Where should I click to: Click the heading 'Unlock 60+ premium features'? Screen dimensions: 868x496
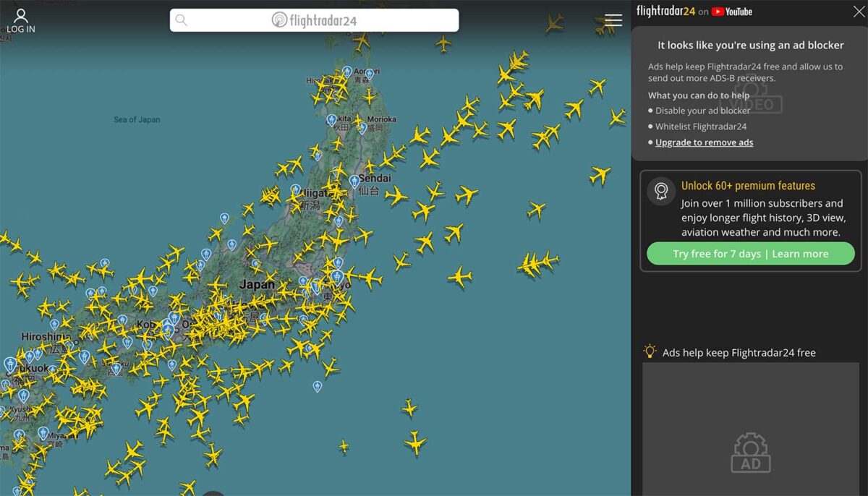(748, 186)
